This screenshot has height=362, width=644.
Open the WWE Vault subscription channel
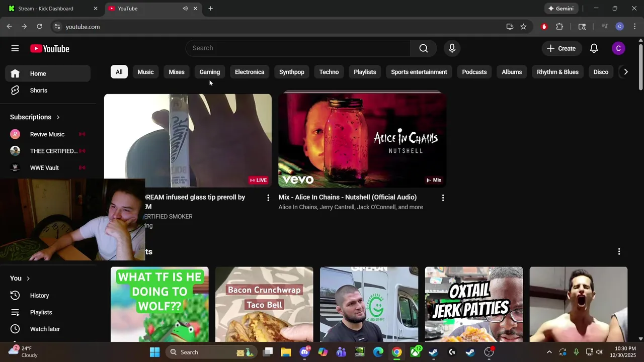(x=48, y=168)
